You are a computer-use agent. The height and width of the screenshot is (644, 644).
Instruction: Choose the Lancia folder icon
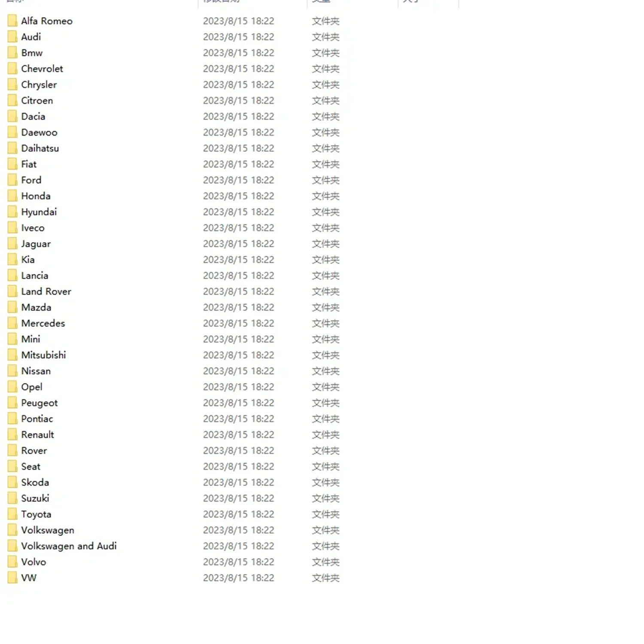12,275
